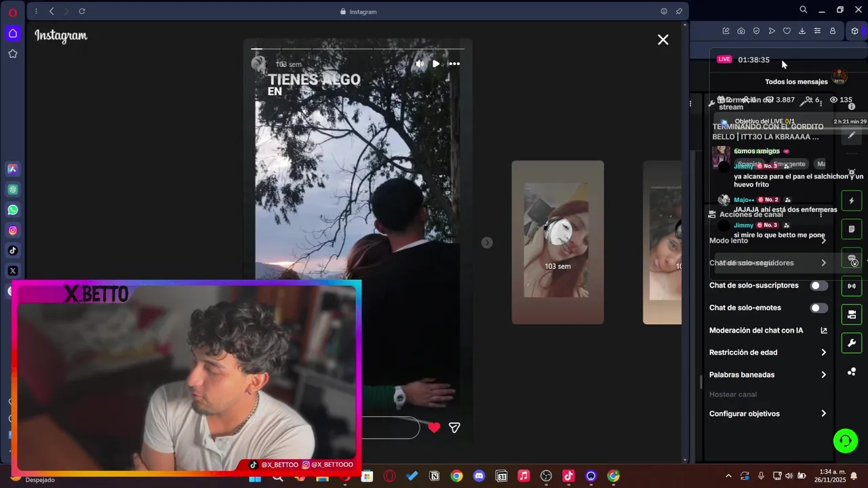Advance to next story with arrow

pyautogui.click(x=487, y=243)
